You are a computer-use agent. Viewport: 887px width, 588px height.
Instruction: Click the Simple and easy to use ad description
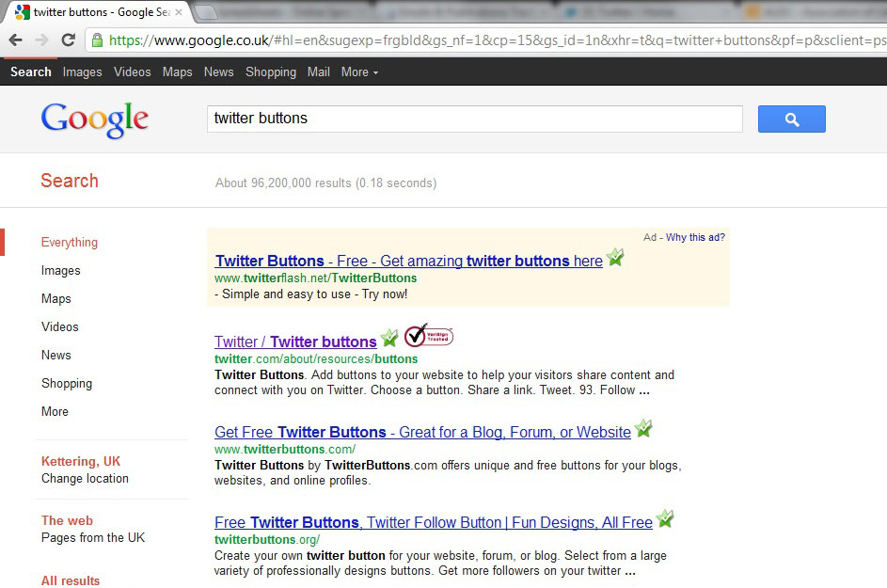[x=311, y=294]
